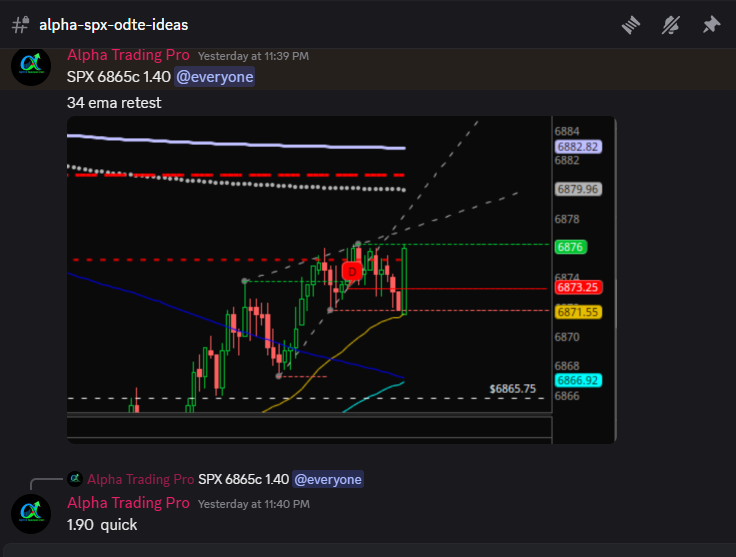The image size is (736, 557).
Task: Click the red D marker on chart
Action: point(352,272)
